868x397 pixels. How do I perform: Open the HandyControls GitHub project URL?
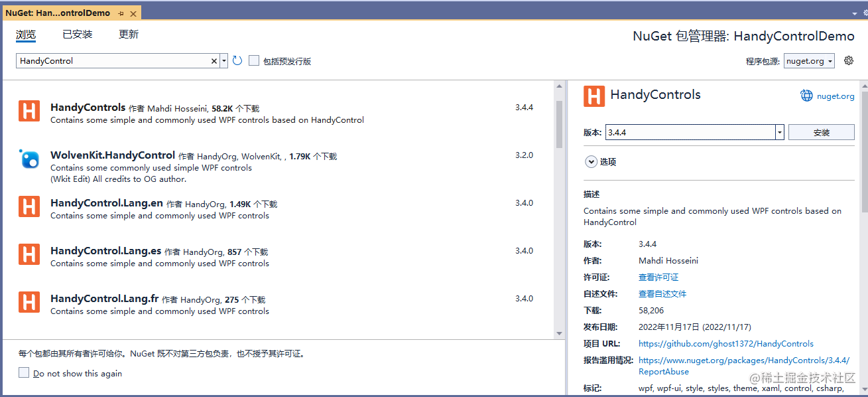coord(726,343)
